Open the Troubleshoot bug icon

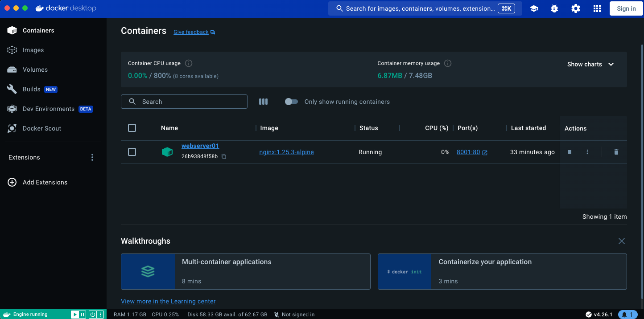point(554,8)
